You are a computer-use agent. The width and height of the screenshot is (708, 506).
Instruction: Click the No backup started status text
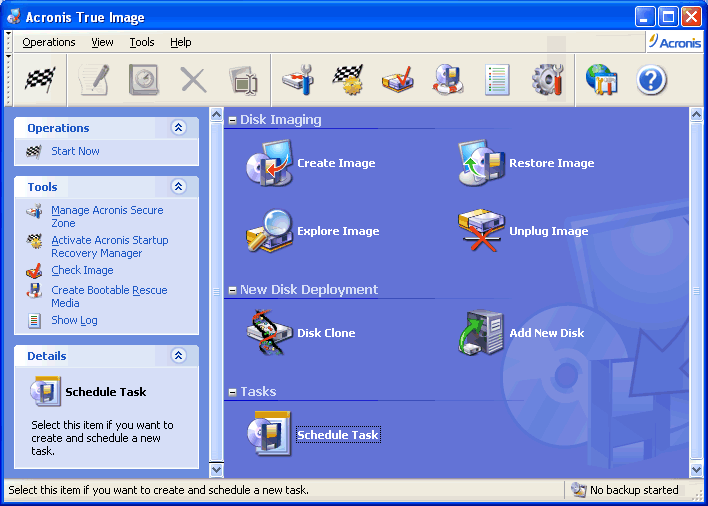[x=634, y=490]
